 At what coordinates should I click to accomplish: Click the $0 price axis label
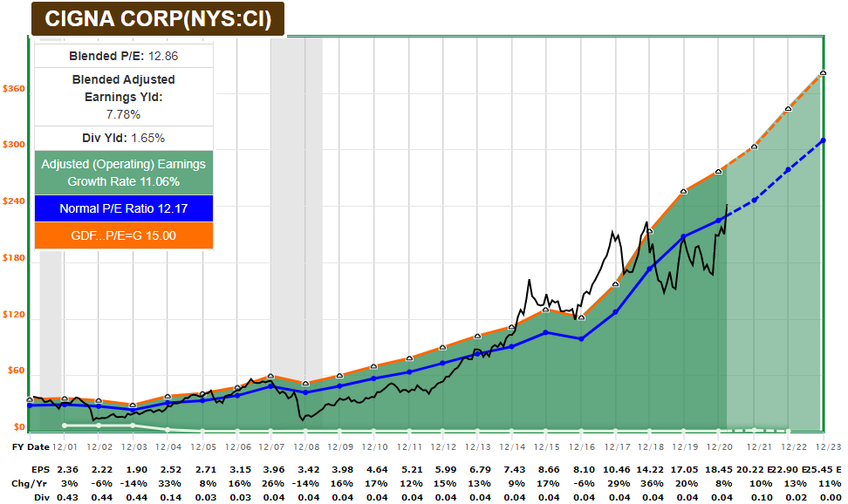point(19,427)
